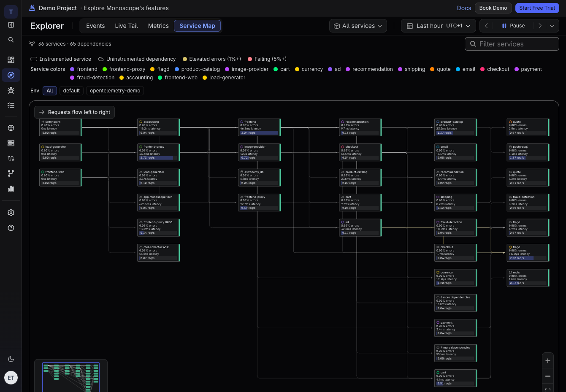Open the bug icon page
Screen dimensions: 566x392
tap(11, 90)
